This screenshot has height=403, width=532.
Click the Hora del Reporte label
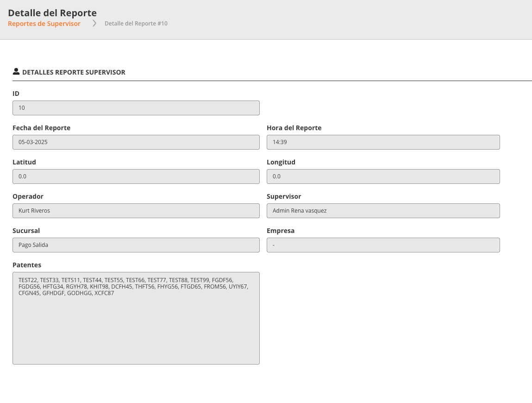pos(294,128)
